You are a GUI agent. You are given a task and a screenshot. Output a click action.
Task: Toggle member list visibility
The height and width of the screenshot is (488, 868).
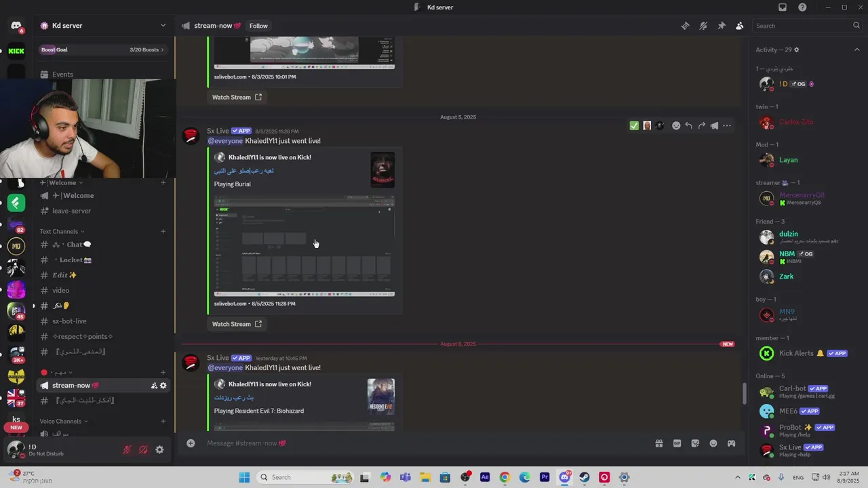click(740, 26)
